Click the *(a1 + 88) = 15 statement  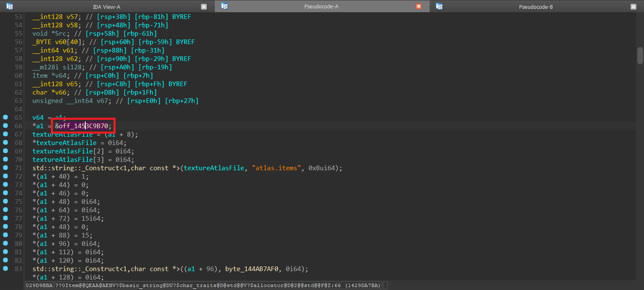[62, 235]
